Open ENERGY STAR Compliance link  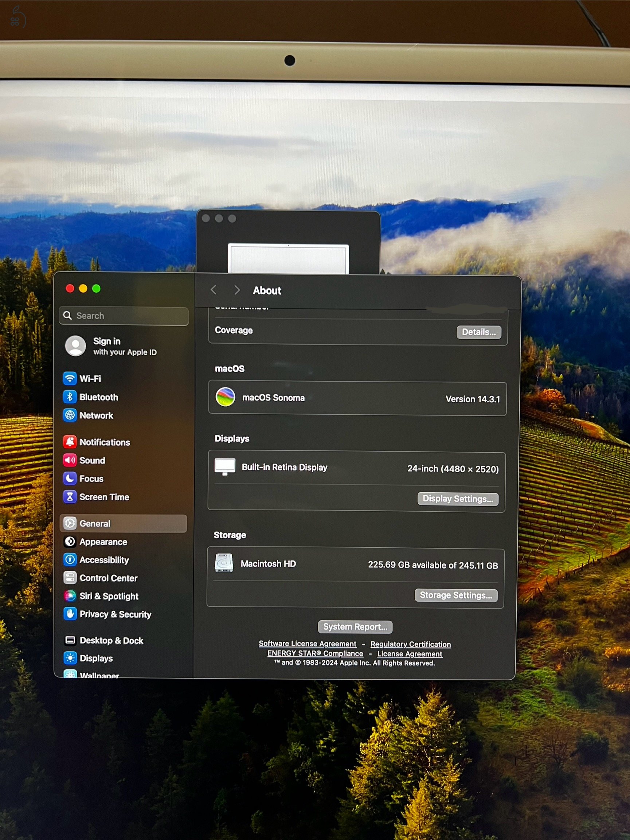[315, 653]
